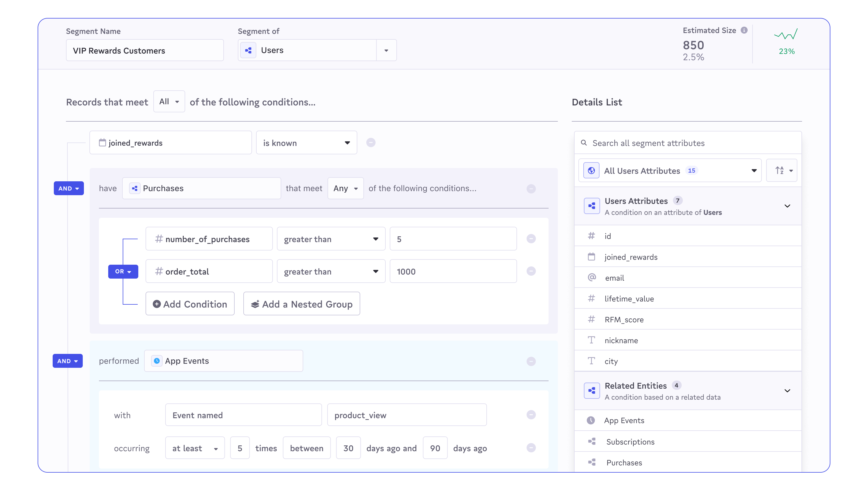Click the search magnifier icon

584,143
